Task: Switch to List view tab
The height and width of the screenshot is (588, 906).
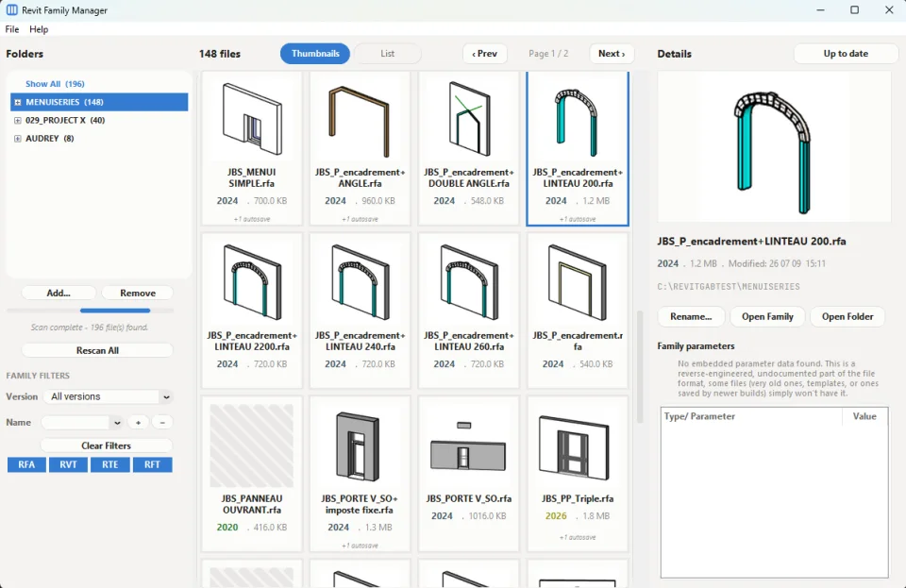Action: (387, 53)
